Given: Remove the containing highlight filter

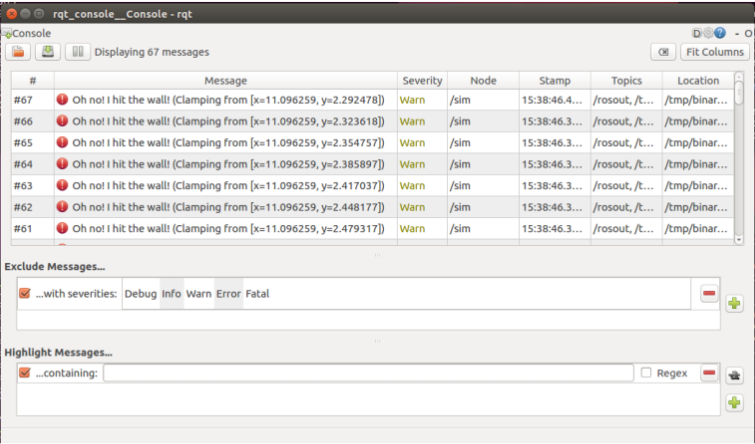Looking at the screenshot, I should (x=709, y=373).
